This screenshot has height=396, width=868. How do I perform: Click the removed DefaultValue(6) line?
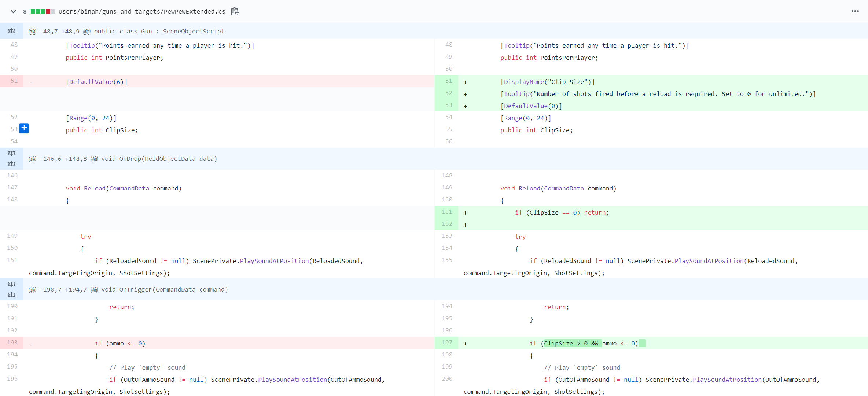tap(96, 82)
